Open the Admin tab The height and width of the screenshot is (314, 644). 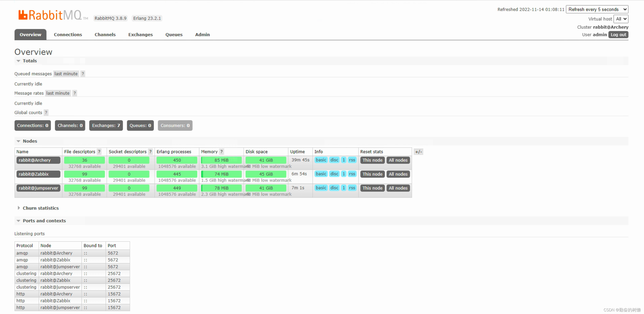[202, 35]
